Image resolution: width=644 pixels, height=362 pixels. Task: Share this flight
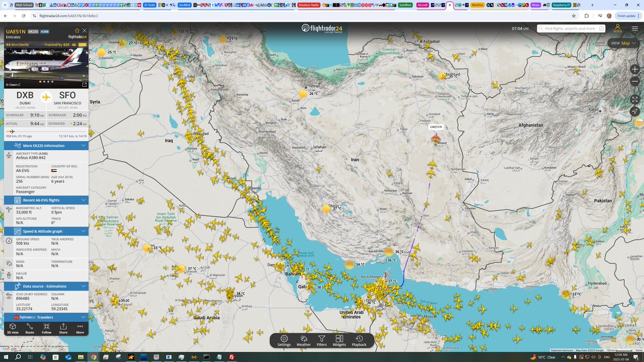pos(63,329)
